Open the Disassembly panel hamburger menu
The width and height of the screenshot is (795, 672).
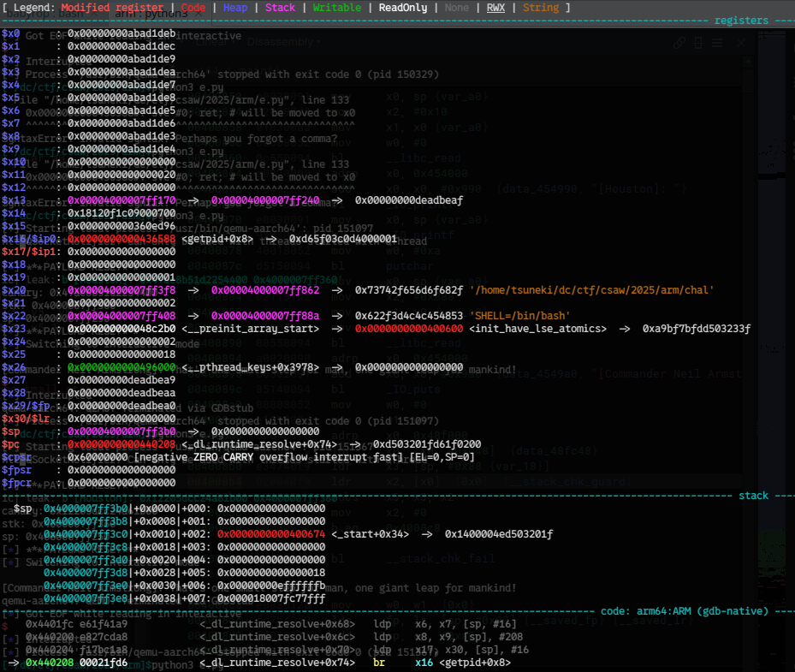pyautogui.click(x=716, y=43)
